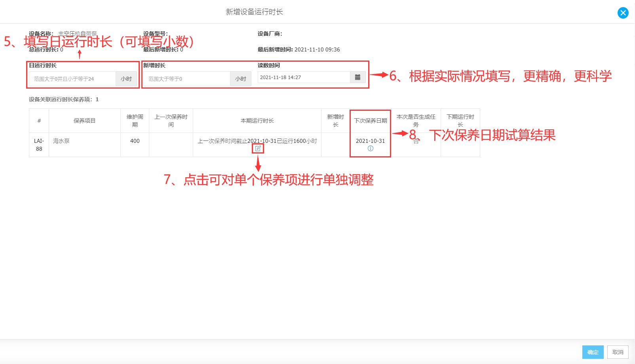This screenshot has height=364, width=635.
Task: Close the 新增设备运行时长 dialog with the blue X
Action: point(623,13)
